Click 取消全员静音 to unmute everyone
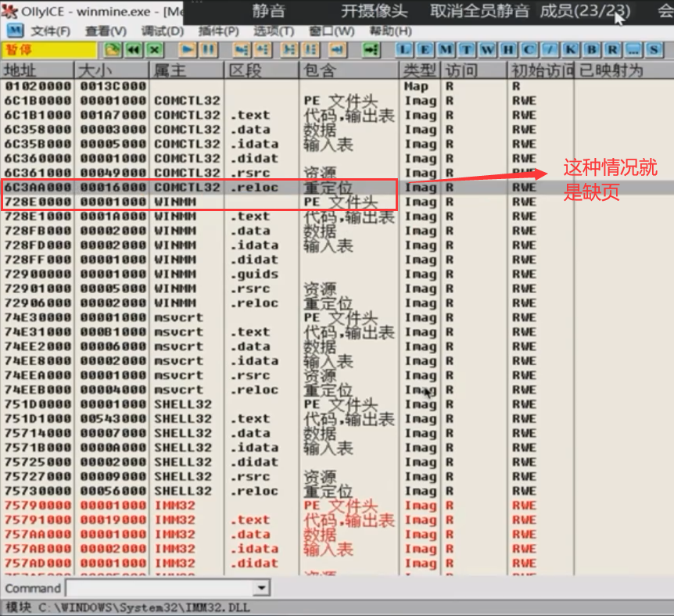This screenshot has width=674, height=616. tap(479, 11)
